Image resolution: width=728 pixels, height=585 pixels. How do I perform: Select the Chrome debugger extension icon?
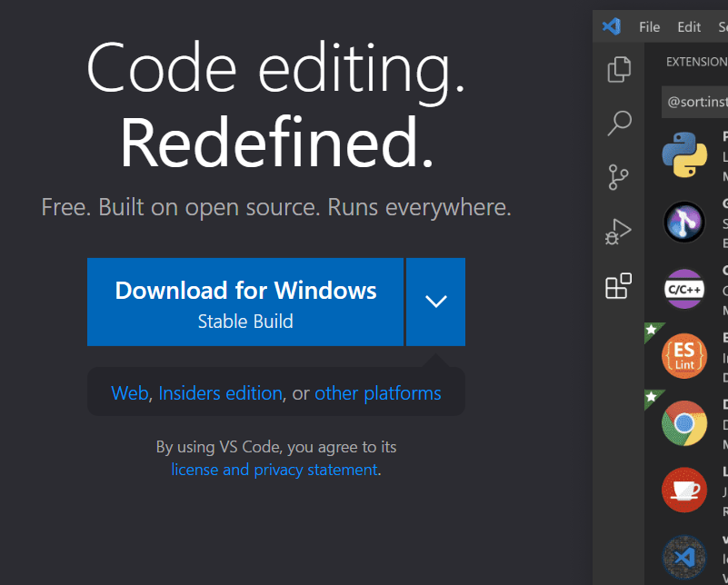684,423
